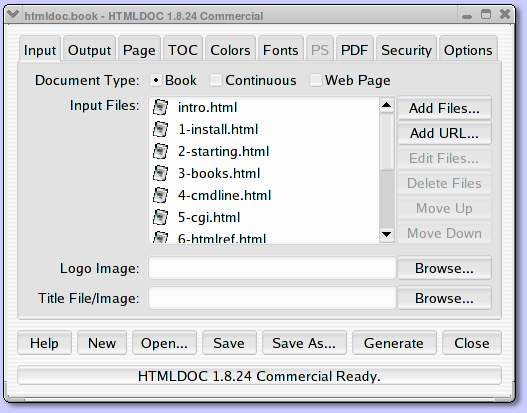527x413 pixels.
Task: Click the scroll down arrow in file list
Action: pyautogui.click(x=387, y=234)
